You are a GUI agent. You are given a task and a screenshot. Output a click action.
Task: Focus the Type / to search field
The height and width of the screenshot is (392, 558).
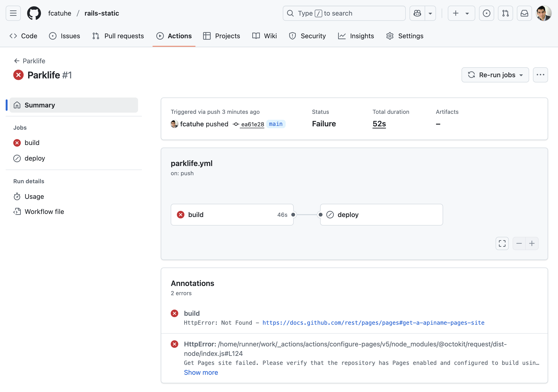(344, 13)
